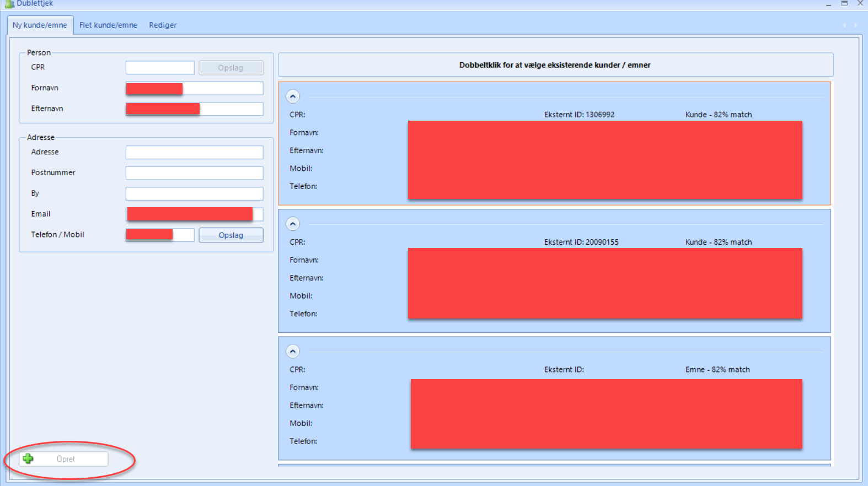Focus the Fornavn input field
Image resolution: width=868 pixels, height=486 pixels.
point(195,89)
